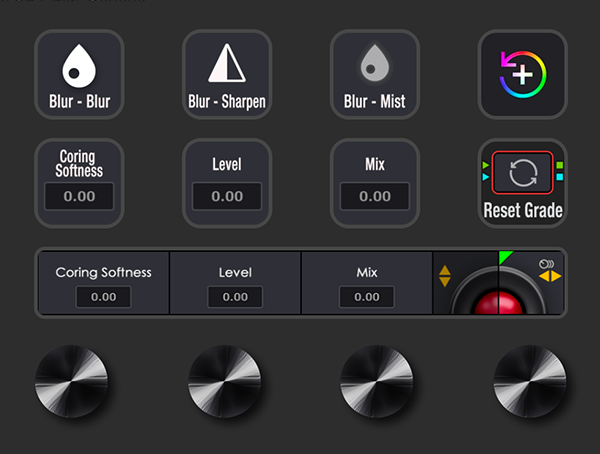Click the first knob under Coring Softness
600x454 pixels.
click(x=72, y=381)
